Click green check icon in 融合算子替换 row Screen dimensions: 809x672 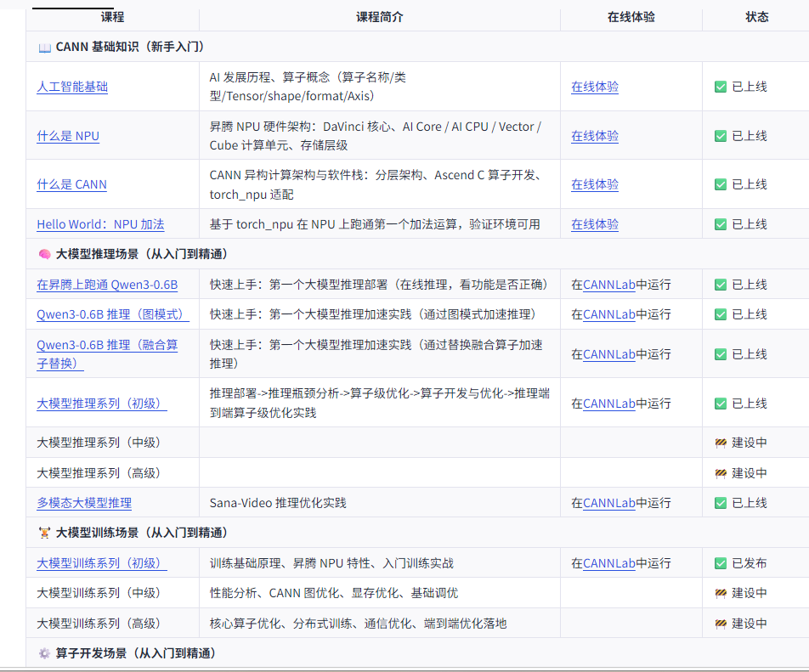[x=721, y=354]
